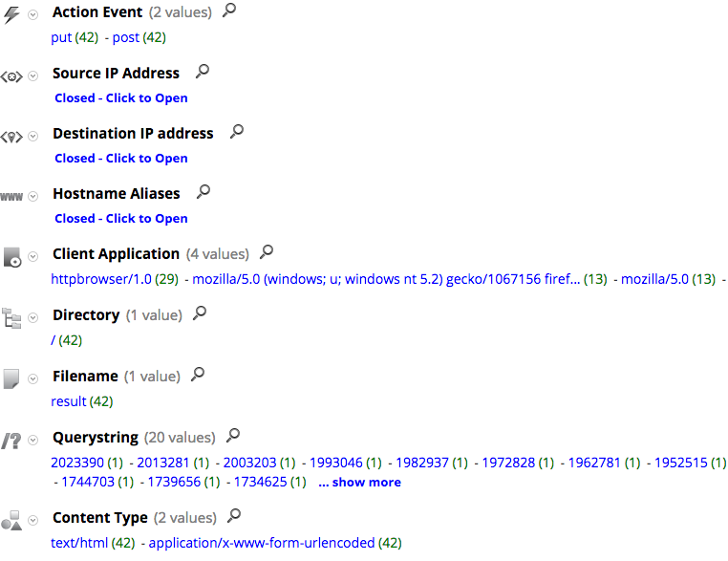This screenshot has height=561, width=728.
Task: Open the closed Source IP Address list
Action: (121, 98)
